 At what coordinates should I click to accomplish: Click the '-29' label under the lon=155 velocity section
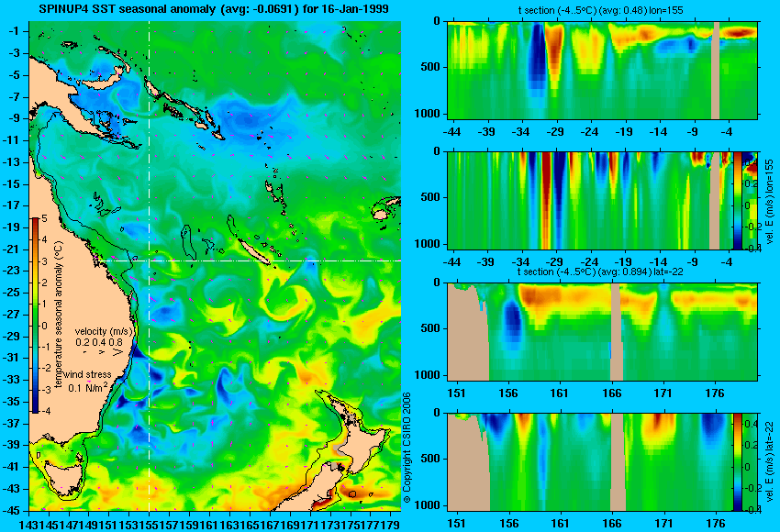(x=554, y=262)
